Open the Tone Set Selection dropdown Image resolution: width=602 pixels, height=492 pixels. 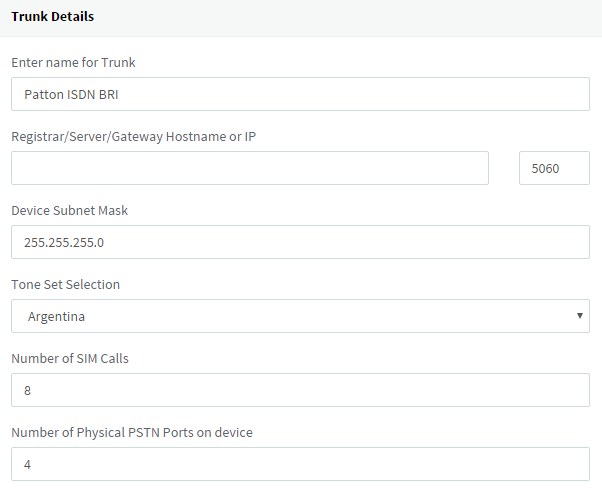tap(300, 316)
